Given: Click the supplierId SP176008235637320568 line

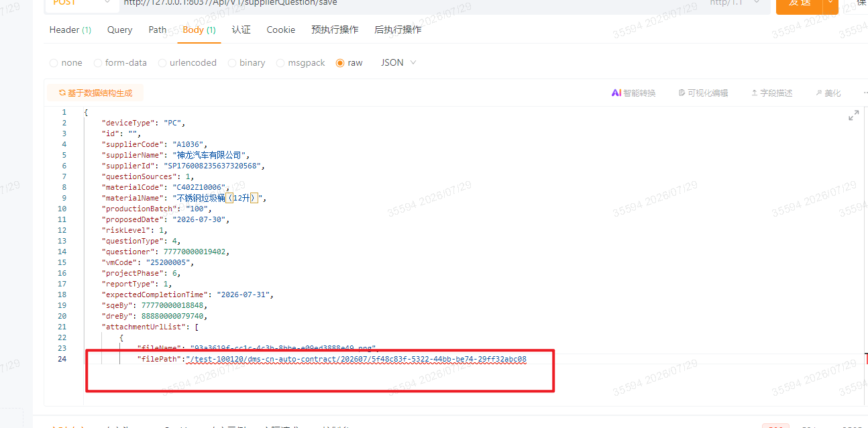Looking at the screenshot, I should point(183,166).
